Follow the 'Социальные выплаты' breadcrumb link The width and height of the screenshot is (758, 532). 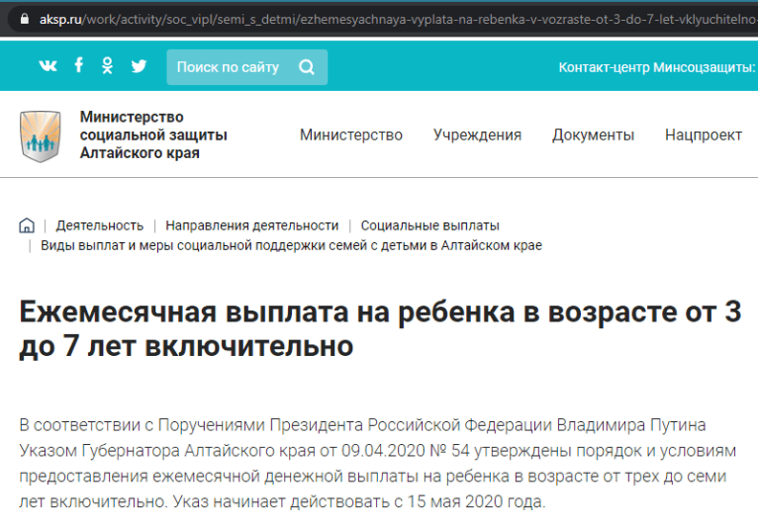430,226
